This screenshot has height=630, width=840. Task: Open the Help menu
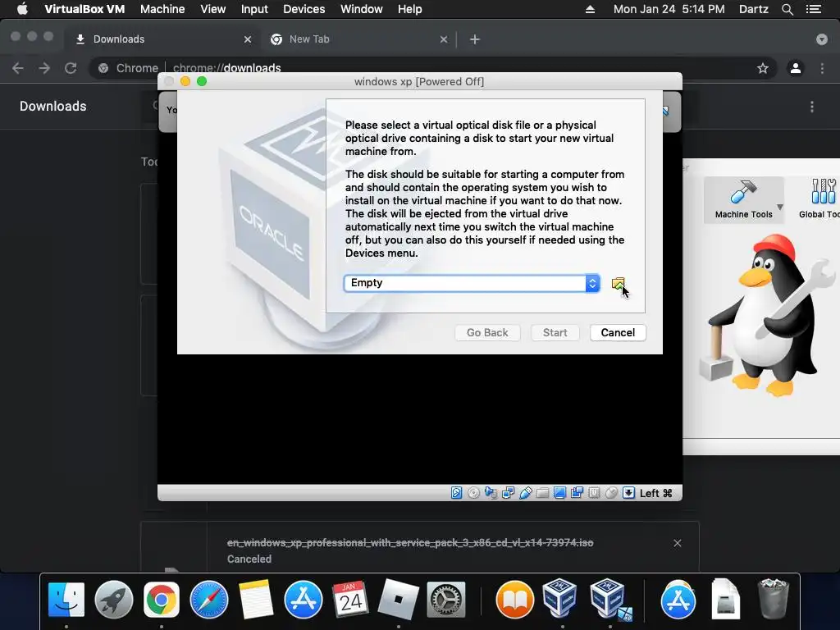(x=410, y=9)
